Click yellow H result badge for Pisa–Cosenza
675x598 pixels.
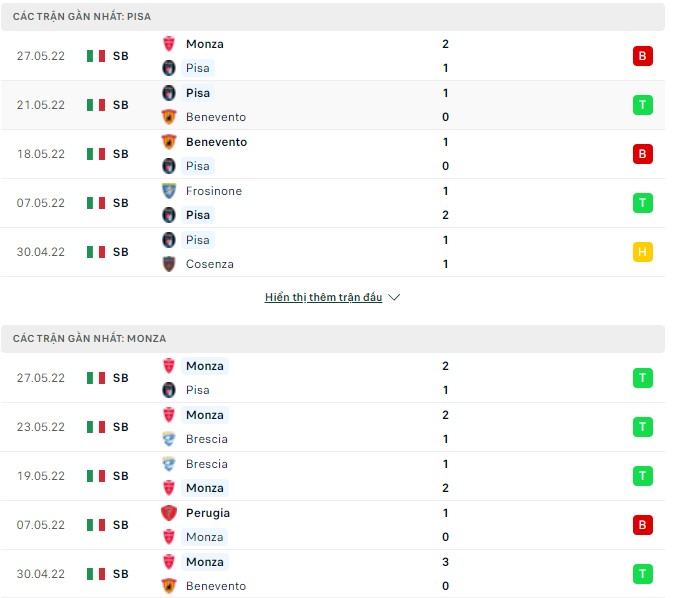642,252
